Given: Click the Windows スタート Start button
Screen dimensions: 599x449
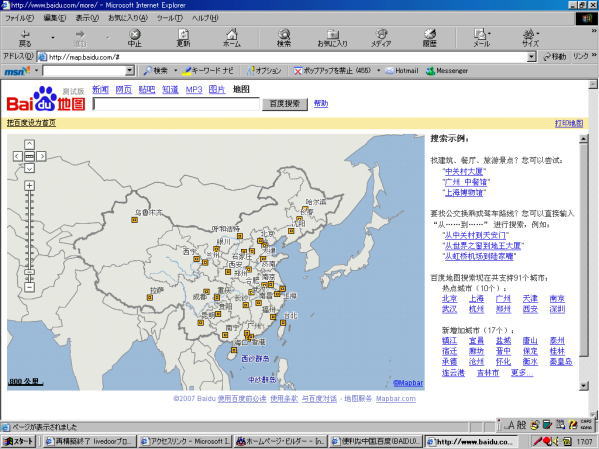Looking at the screenshot, I should point(19,441).
